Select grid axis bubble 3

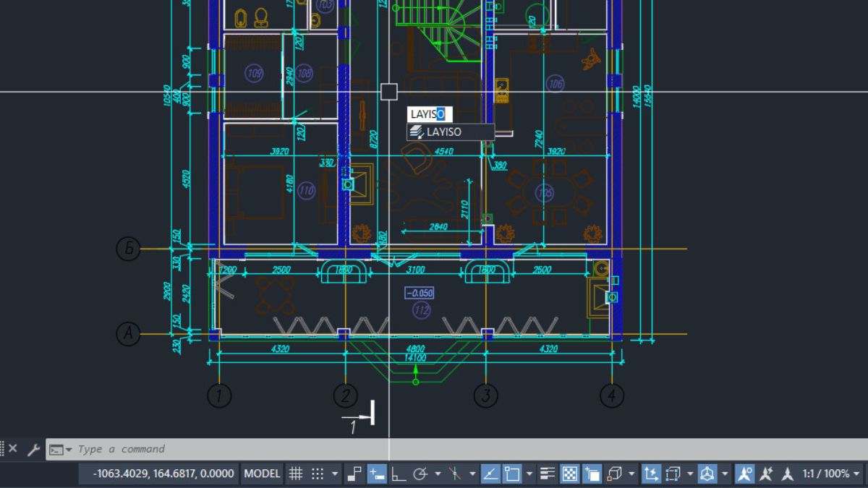(486, 395)
